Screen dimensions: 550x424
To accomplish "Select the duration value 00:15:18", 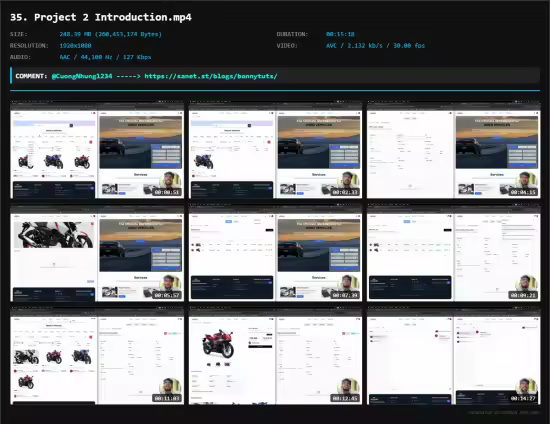I will pos(340,34).
